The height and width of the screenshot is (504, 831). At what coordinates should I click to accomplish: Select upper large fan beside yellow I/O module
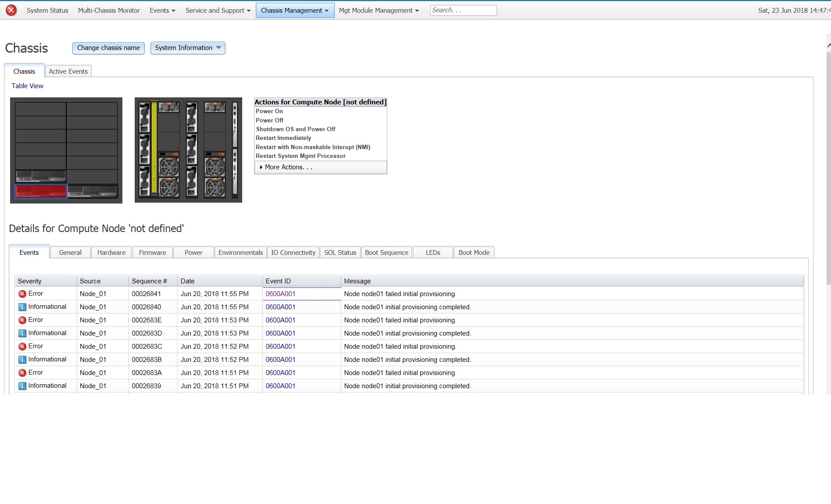click(169, 167)
